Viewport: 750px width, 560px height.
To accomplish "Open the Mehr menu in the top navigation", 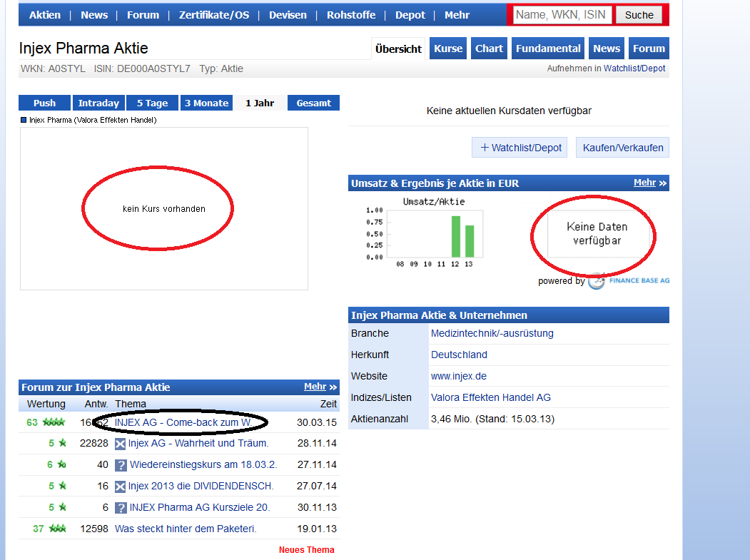I will (x=457, y=15).
